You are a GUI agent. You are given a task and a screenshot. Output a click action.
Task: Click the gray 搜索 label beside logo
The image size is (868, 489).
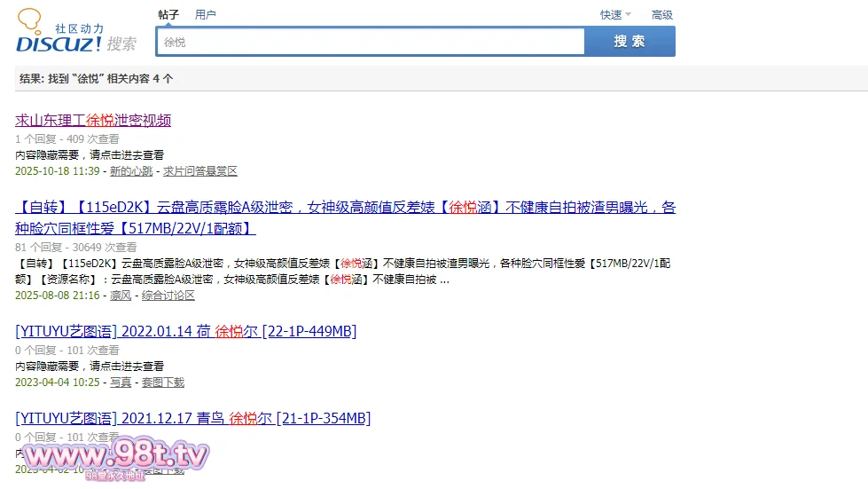coord(121,44)
